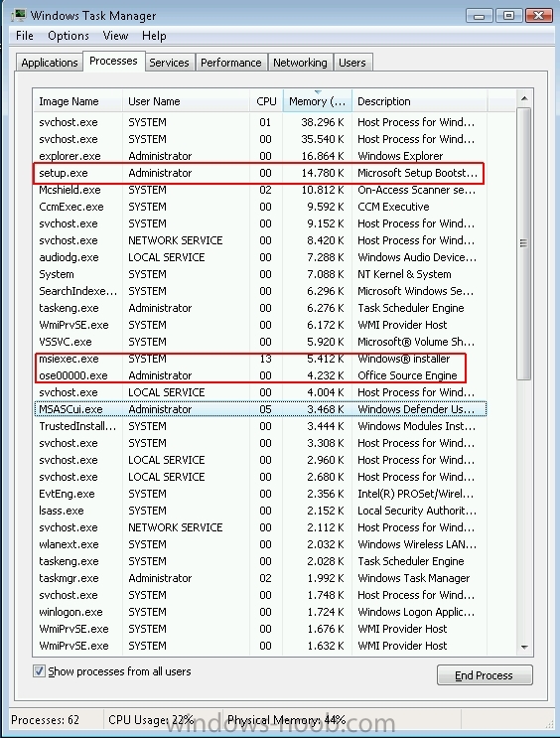
Task: Select the explorer.exe process row
Action: click(x=260, y=156)
